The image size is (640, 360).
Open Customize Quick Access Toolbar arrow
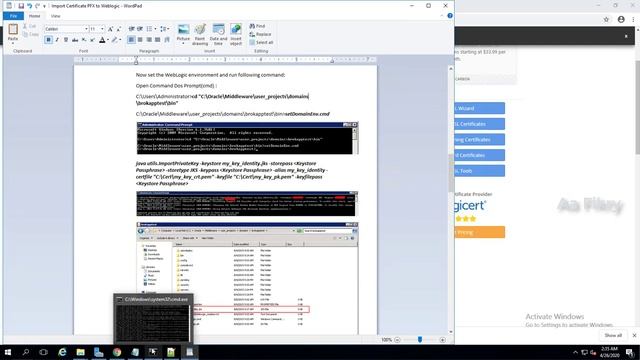(44, 6)
